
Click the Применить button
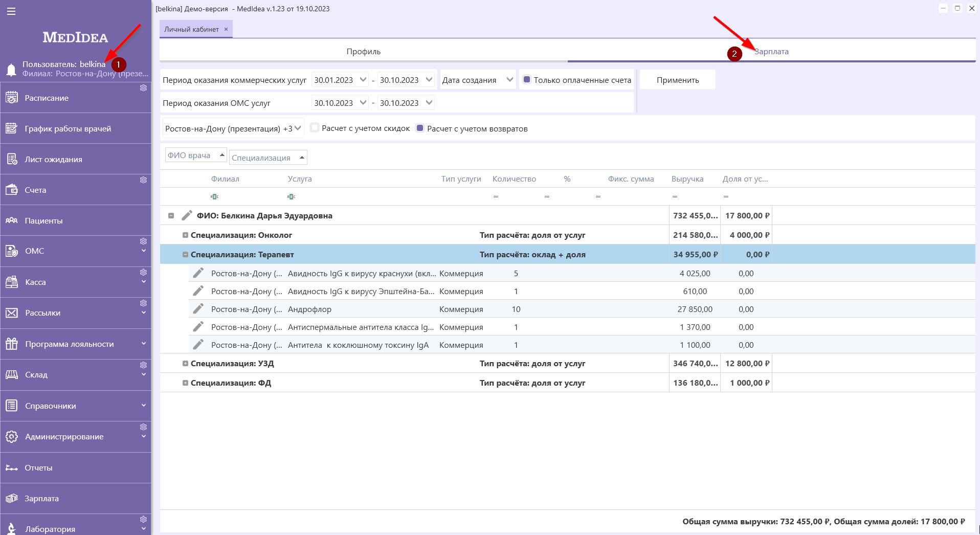pos(678,80)
